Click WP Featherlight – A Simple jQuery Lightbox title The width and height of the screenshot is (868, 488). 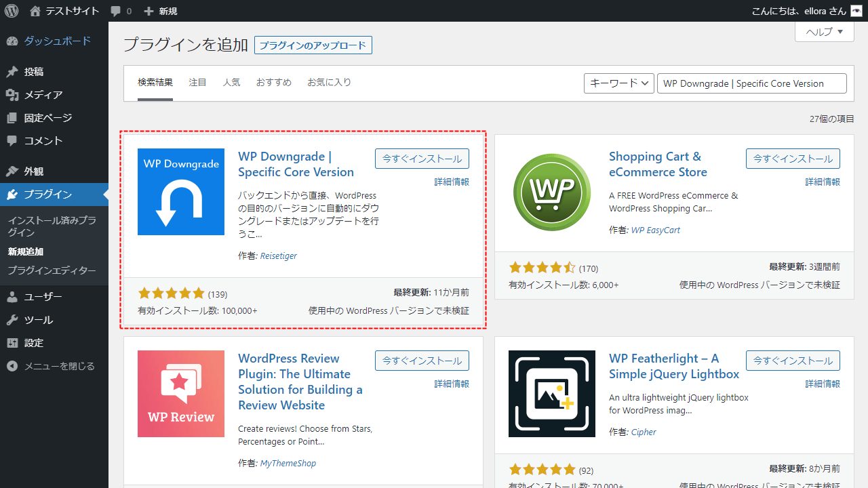(x=674, y=367)
